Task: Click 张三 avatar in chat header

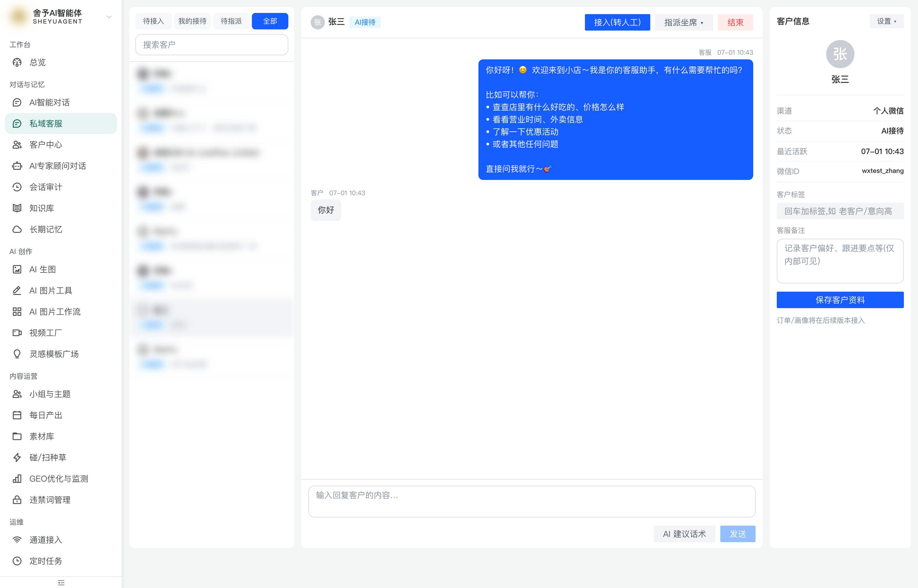Action: [x=317, y=22]
